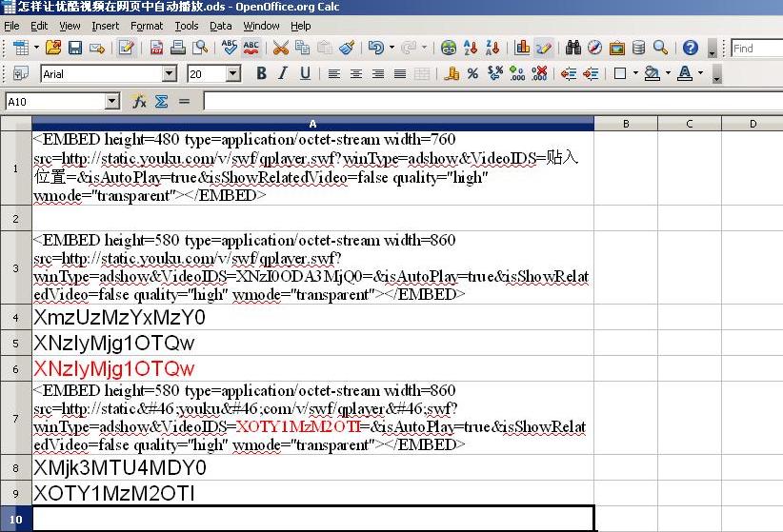This screenshot has width=783, height=532.
Task: Click into the Find toolbar field
Action: (x=756, y=49)
